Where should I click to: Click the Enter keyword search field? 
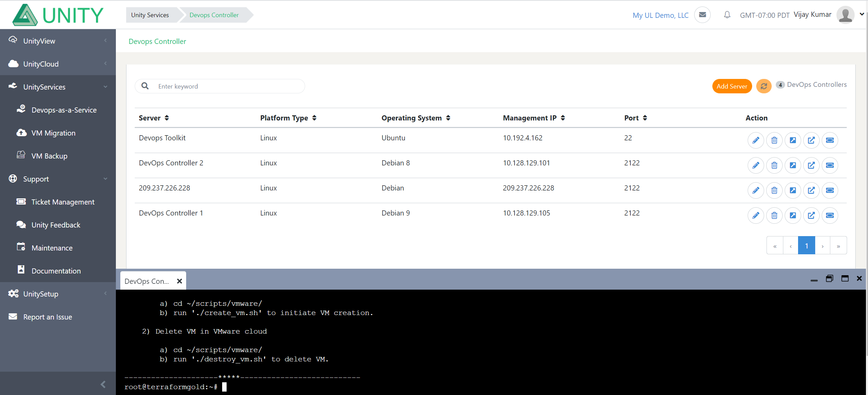[x=226, y=86]
